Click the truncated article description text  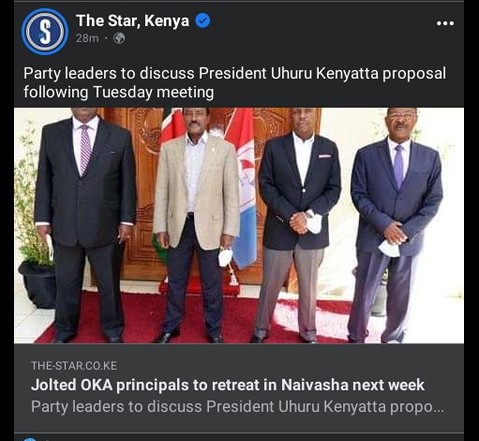237,406
